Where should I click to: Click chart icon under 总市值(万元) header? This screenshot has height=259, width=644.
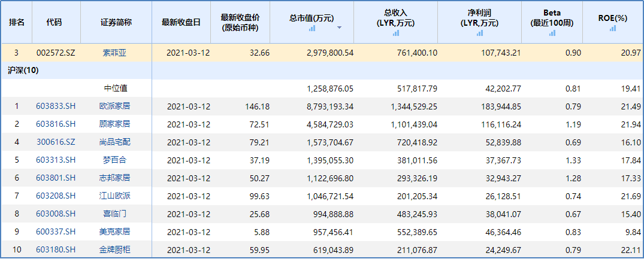tap(312, 28)
